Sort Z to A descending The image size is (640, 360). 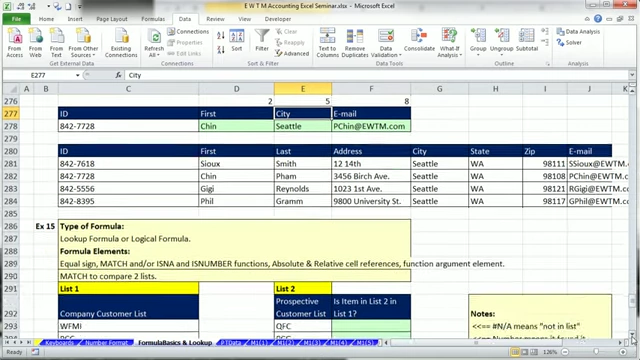coord(221,50)
